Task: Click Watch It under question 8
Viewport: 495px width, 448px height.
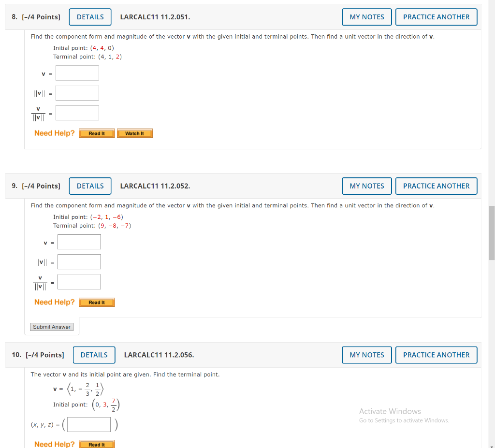Action: pyautogui.click(x=134, y=133)
